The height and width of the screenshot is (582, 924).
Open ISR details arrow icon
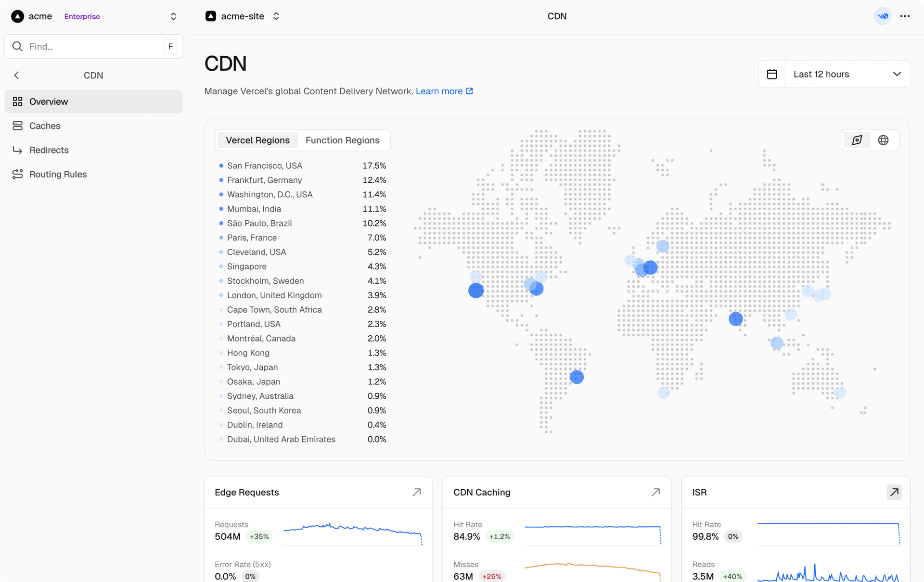(894, 492)
